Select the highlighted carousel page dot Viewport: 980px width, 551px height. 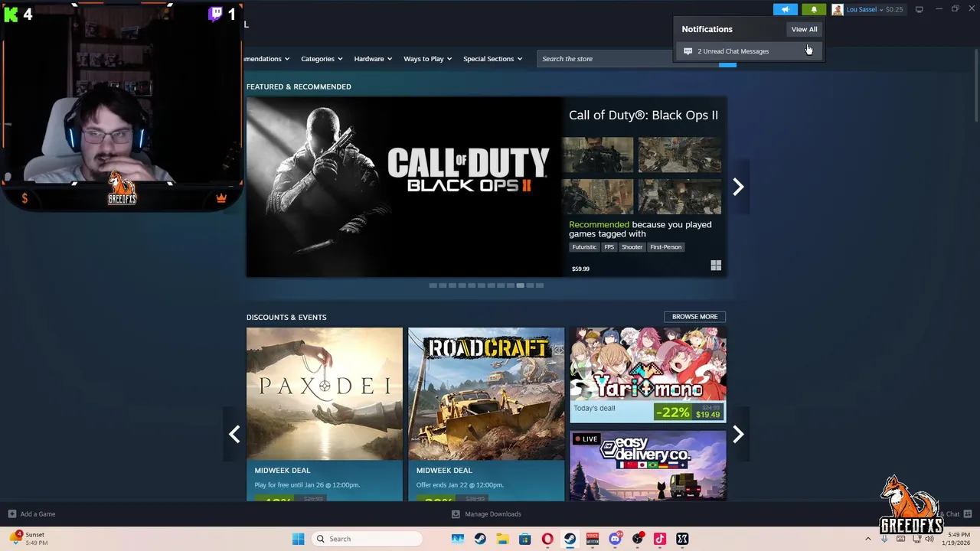pyautogui.click(x=520, y=285)
